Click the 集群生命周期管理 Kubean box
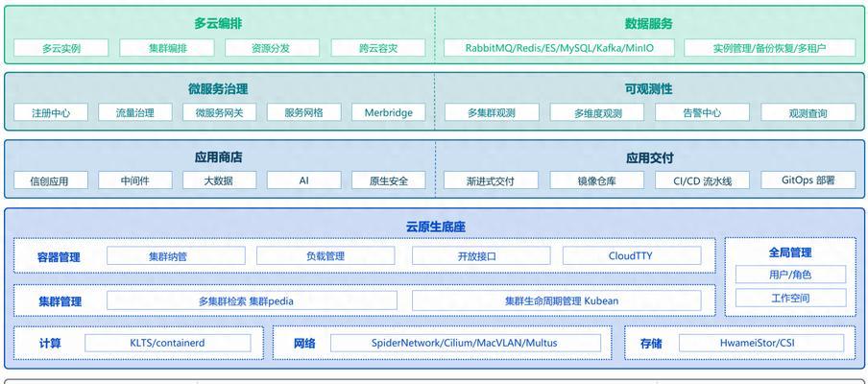This screenshot has height=384, width=868. click(x=556, y=301)
